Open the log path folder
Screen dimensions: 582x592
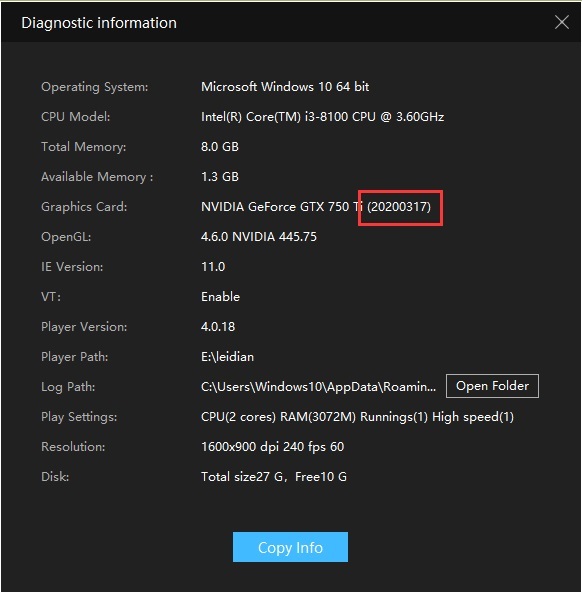(492, 386)
